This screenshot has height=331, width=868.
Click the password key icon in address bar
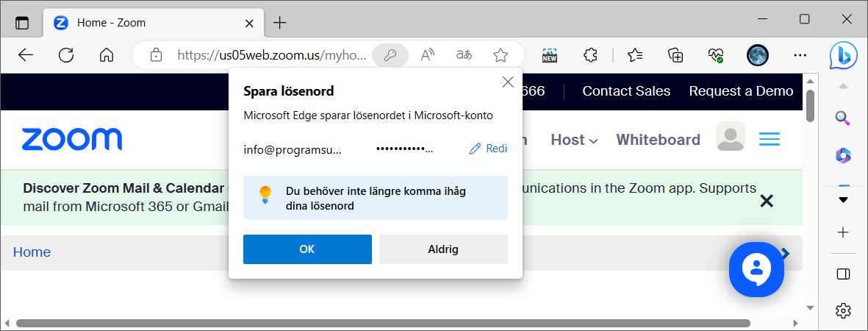(390, 55)
